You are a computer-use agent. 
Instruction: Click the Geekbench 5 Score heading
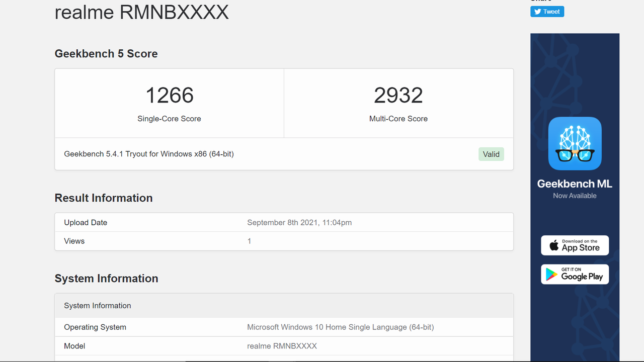pyautogui.click(x=106, y=54)
